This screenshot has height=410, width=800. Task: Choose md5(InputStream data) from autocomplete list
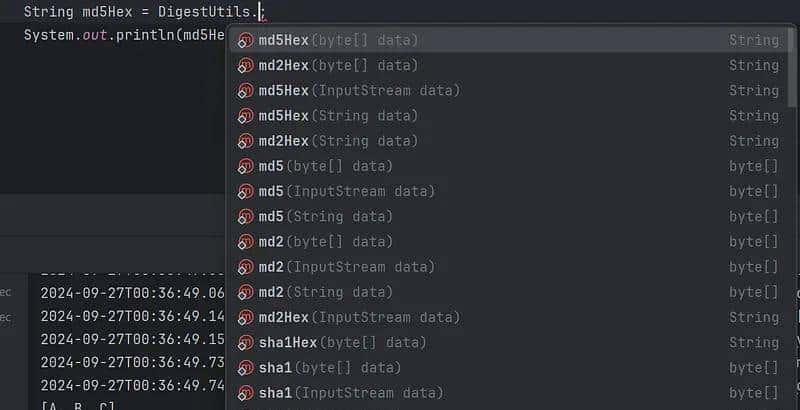346,191
